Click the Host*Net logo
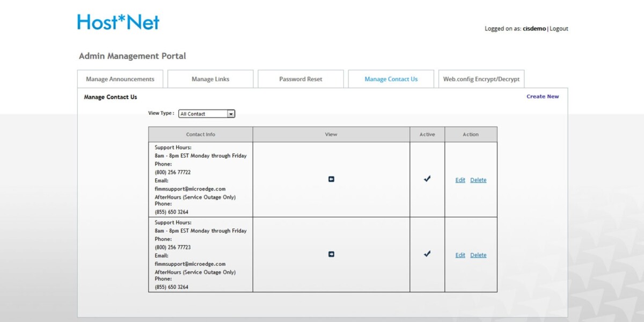644x322 pixels. point(118,22)
